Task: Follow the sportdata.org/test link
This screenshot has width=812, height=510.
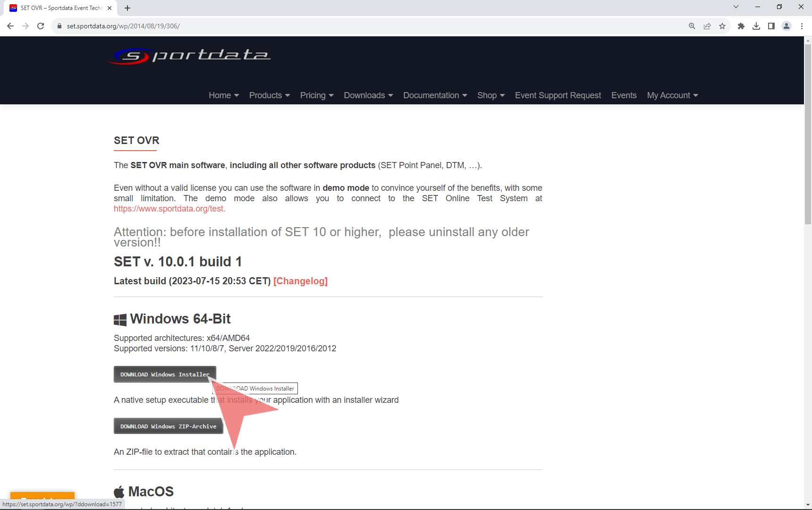Action: [x=169, y=209]
